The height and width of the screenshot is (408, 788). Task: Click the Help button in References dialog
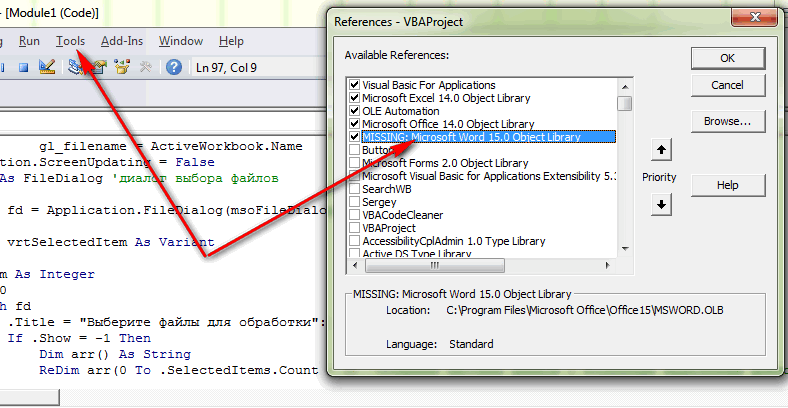[x=728, y=185]
